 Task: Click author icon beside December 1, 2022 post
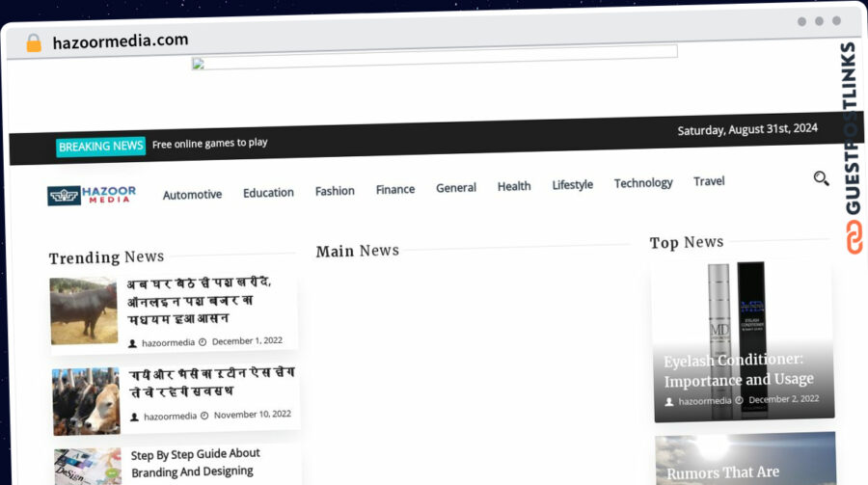pyautogui.click(x=132, y=343)
